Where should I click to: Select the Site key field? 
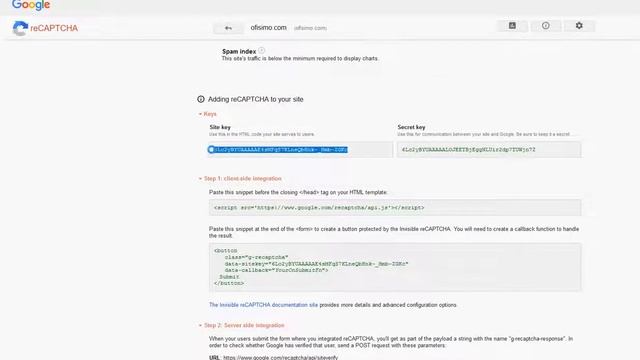(x=300, y=149)
